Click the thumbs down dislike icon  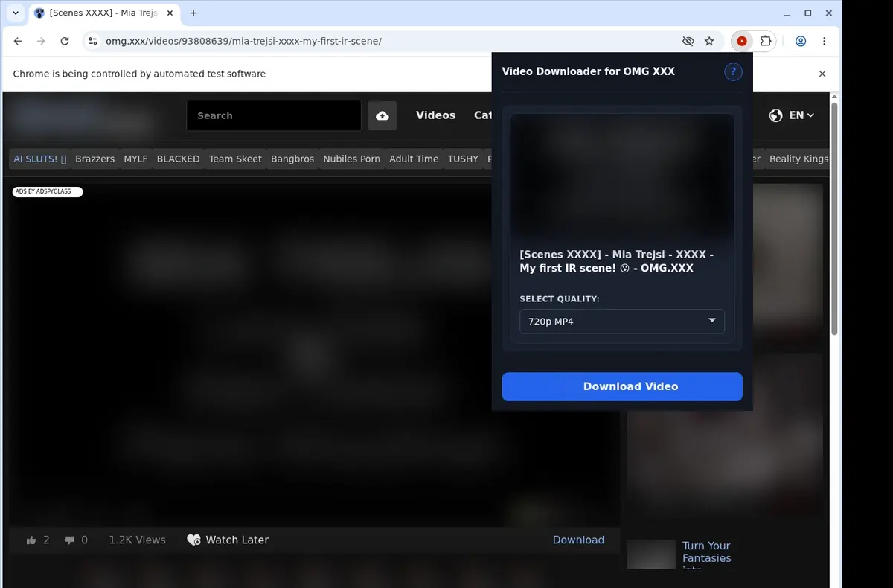tap(69, 540)
